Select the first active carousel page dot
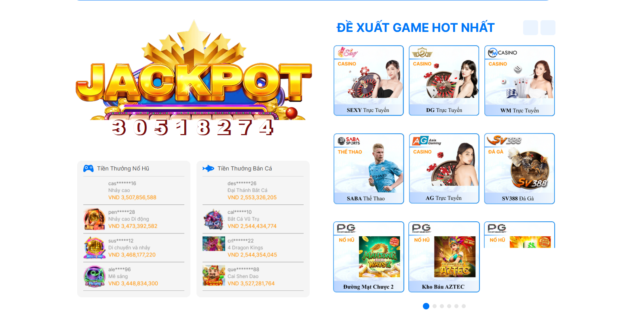The height and width of the screenshot is (311, 644). [426, 306]
